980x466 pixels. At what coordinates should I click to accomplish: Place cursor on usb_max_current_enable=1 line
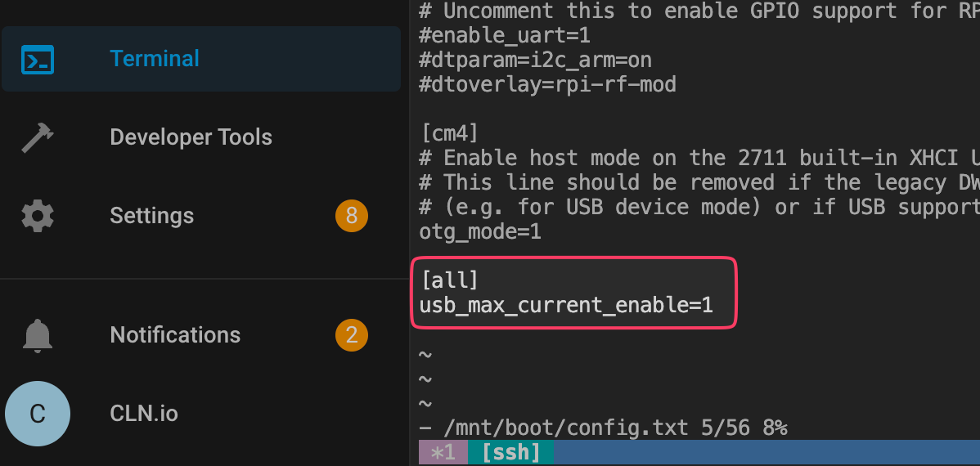565,306
